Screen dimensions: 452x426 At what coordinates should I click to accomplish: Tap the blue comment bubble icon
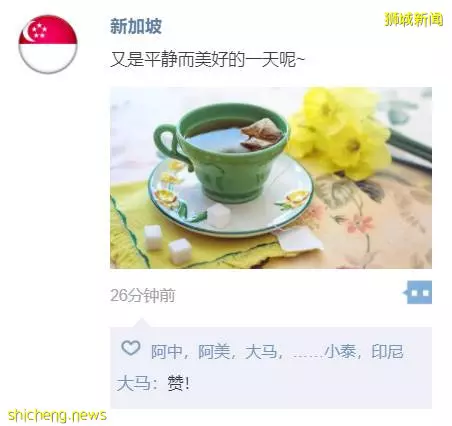pyautogui.click(x=418, y=292)
